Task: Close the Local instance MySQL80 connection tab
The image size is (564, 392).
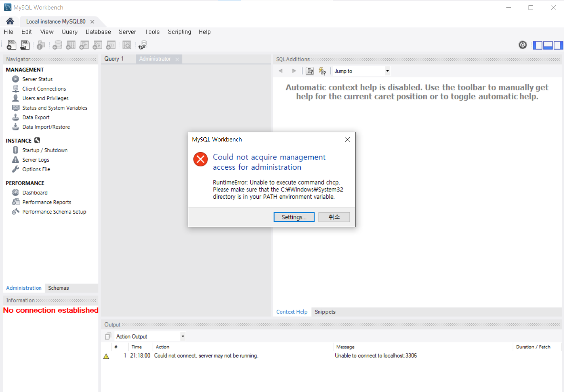Action: pos(92,22)
